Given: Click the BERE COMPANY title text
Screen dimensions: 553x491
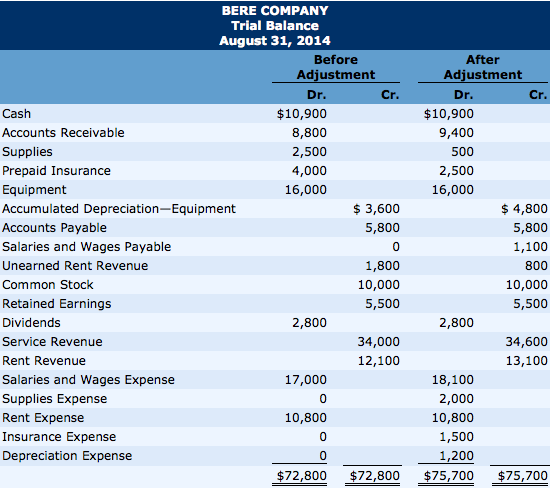Looking at the screenshot, I should click(275, 11).
